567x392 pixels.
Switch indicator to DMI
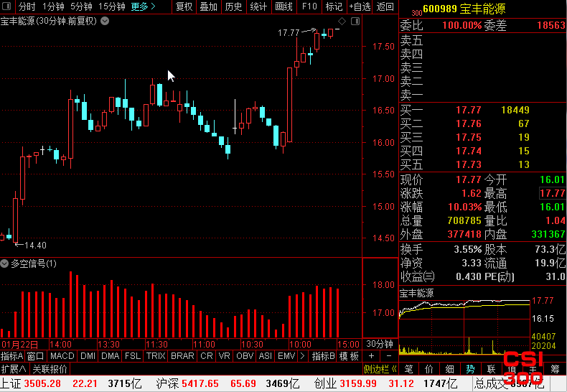pos(88,356)
